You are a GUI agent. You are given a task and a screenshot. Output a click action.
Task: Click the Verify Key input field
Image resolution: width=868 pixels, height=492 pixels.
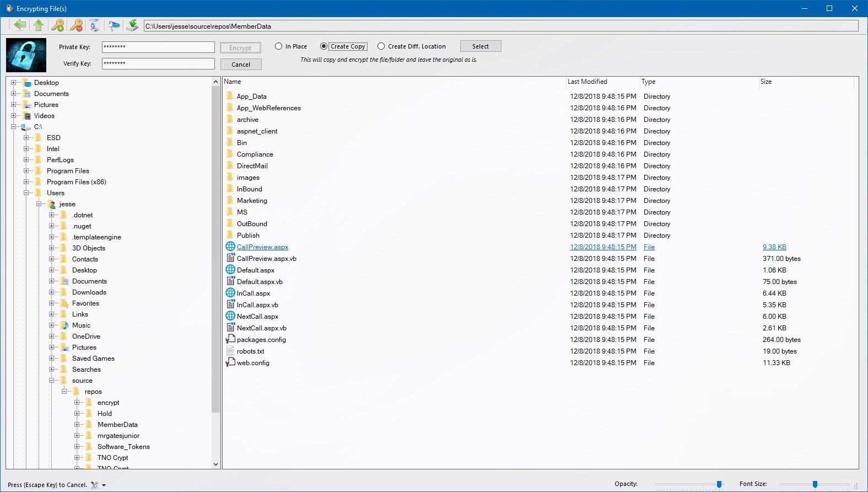point(158,63)
